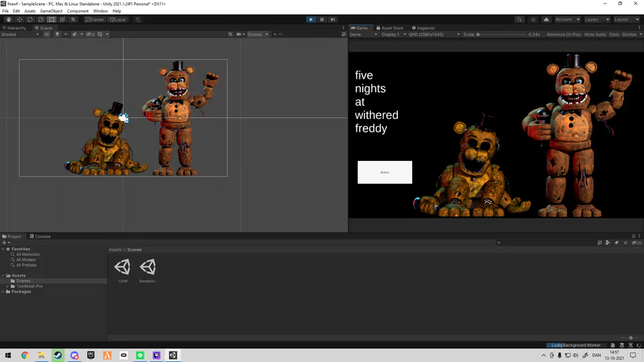Viewport: 644px width, 362px height.
Task: Select the Move tool
Action: pyautogui.click(x=19, y=19)
